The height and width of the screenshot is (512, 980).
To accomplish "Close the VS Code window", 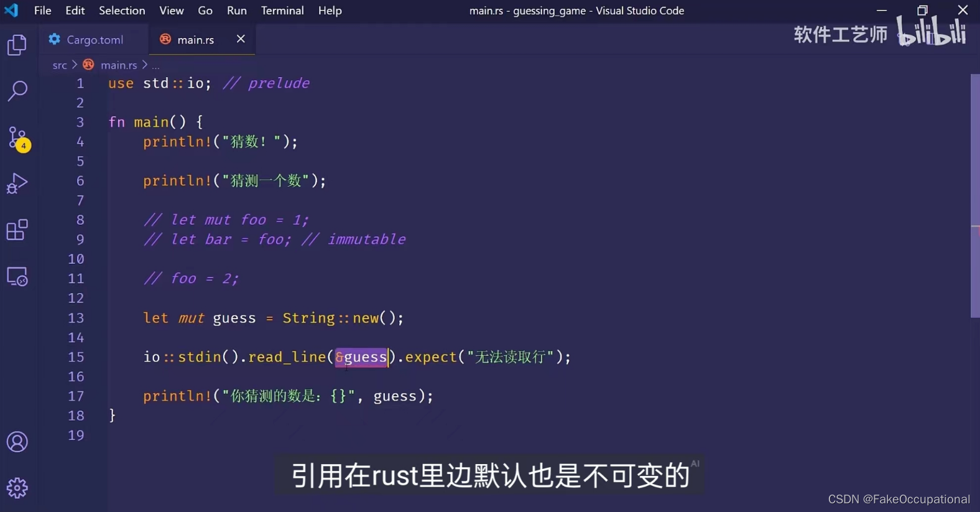I will pyautogui.click(x=963, y=10).
